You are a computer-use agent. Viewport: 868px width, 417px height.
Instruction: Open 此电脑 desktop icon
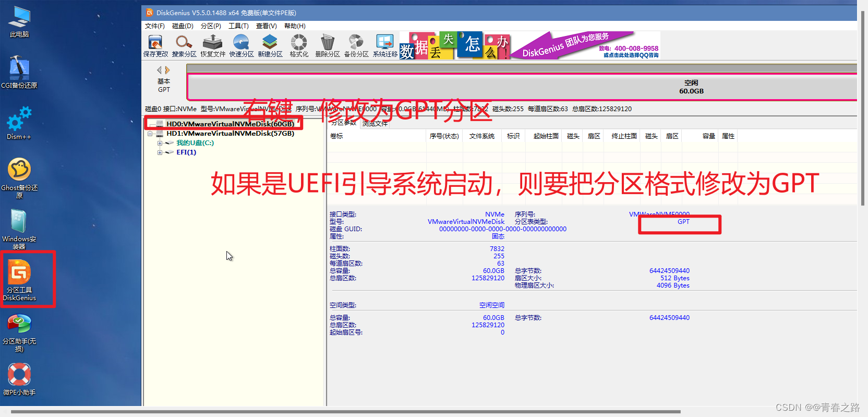pos(19,22)
